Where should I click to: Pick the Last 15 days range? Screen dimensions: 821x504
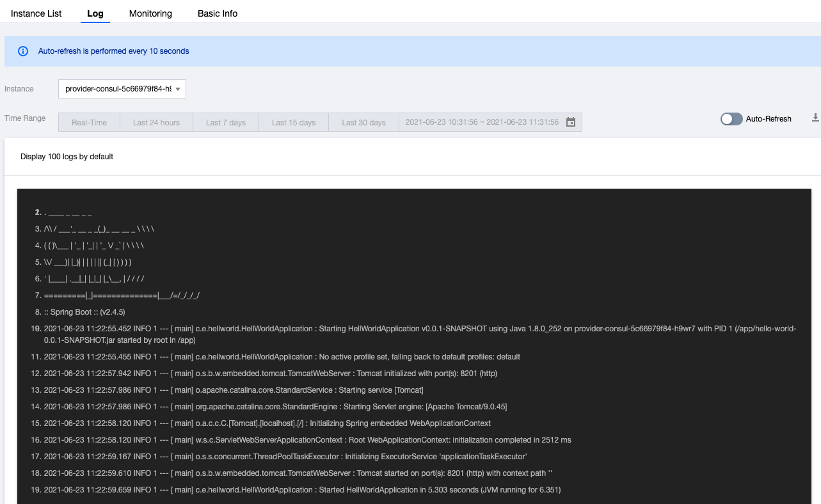(293, 123)
